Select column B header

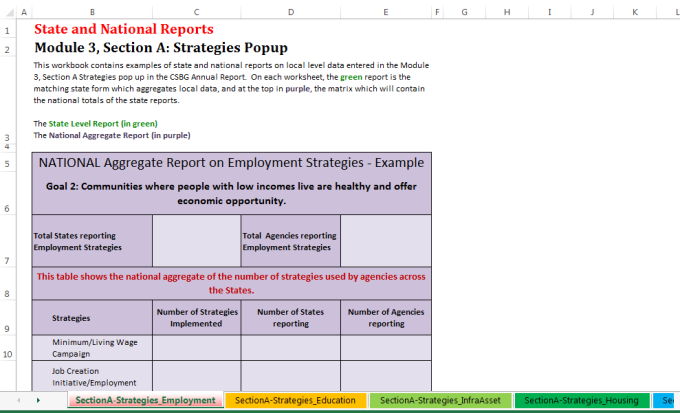[x=91, y=12]
